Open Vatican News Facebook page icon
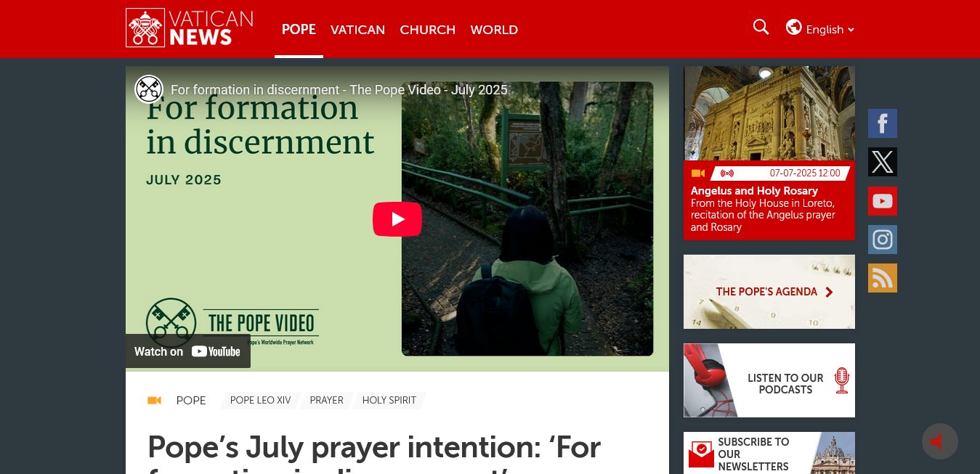Image resolution: width=980 pixels, height=474 pixels. [x=883, y=123]
